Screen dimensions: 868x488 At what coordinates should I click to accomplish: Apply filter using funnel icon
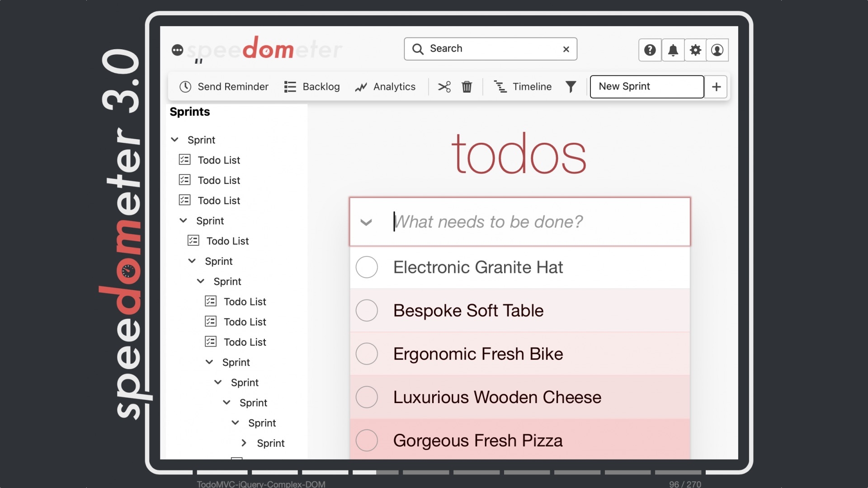pyautogui.click(x=570, y=86)
